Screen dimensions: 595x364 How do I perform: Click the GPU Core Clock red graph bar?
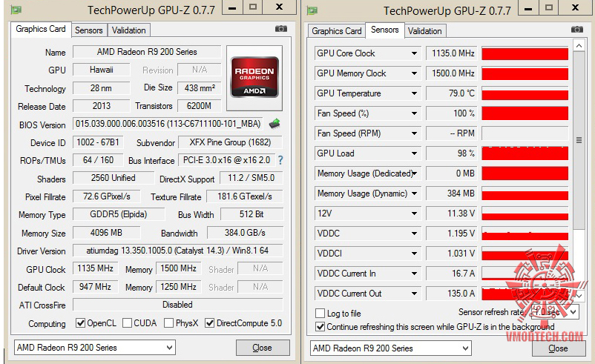tap(525, 53)
